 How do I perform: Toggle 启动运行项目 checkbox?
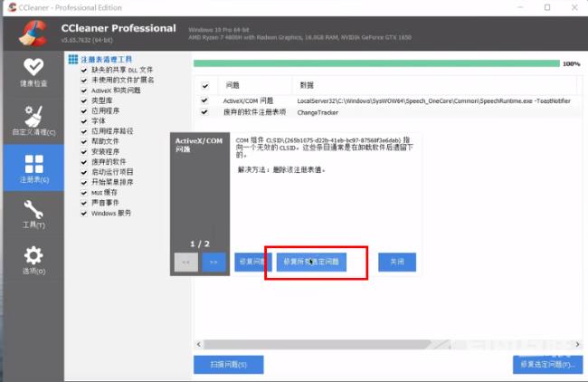coord(84,172)
